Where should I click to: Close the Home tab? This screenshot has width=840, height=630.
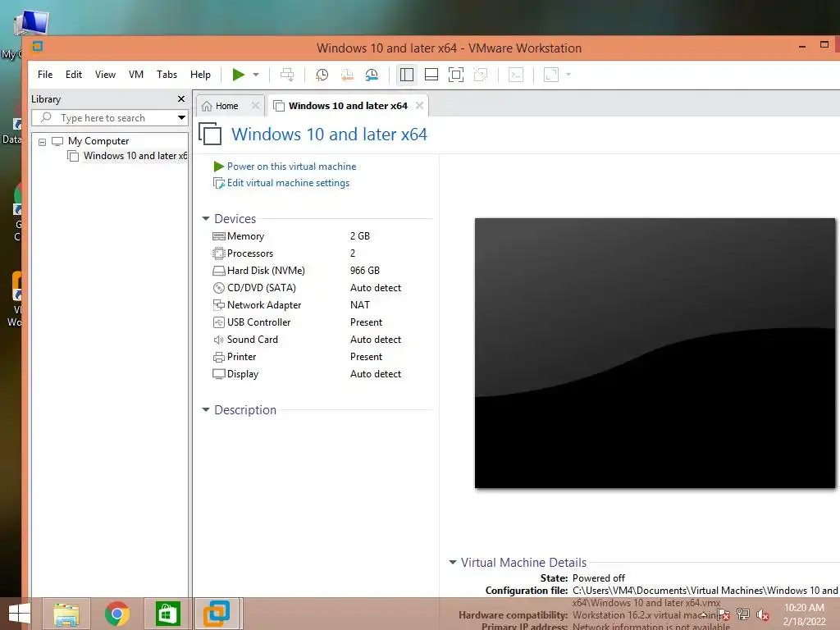(x=256, y=106)
